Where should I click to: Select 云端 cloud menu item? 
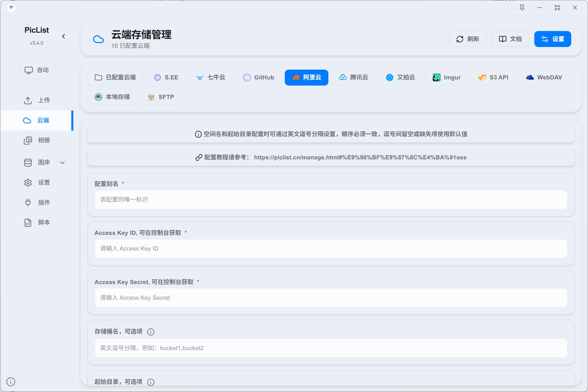[37, 121]
